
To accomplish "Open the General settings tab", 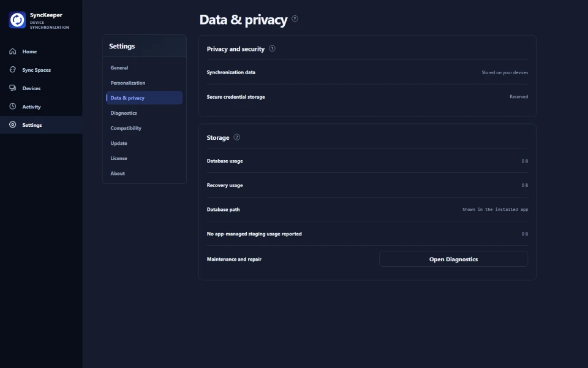I will tap(145, 67).
